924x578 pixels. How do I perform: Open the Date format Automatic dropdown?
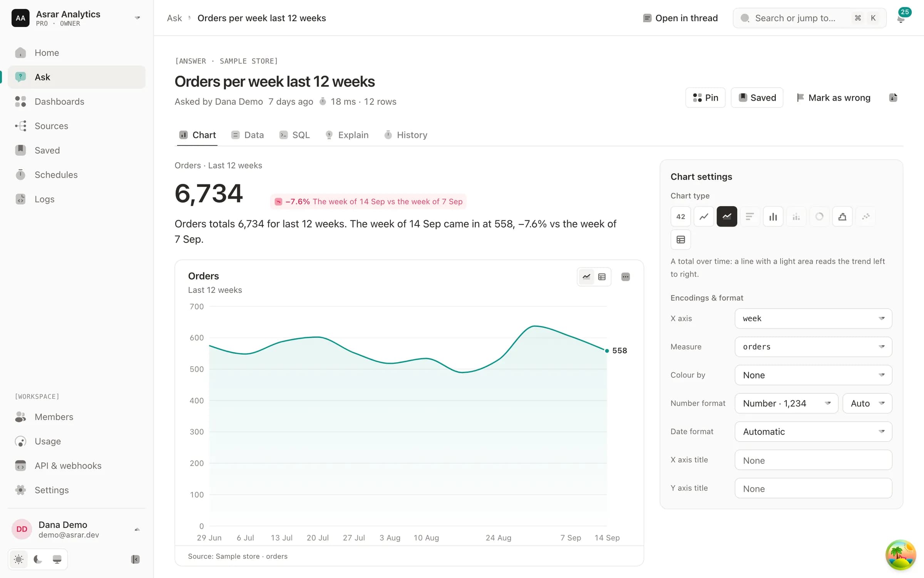point(813,432)
